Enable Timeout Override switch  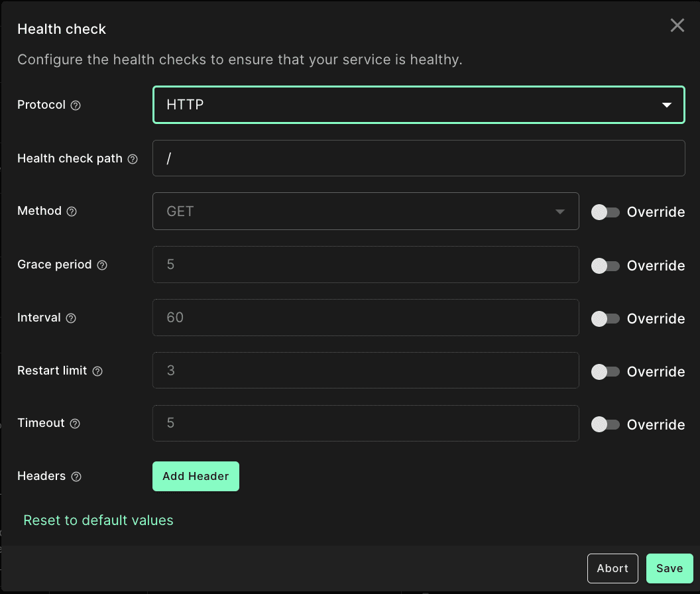pos(605,424)
